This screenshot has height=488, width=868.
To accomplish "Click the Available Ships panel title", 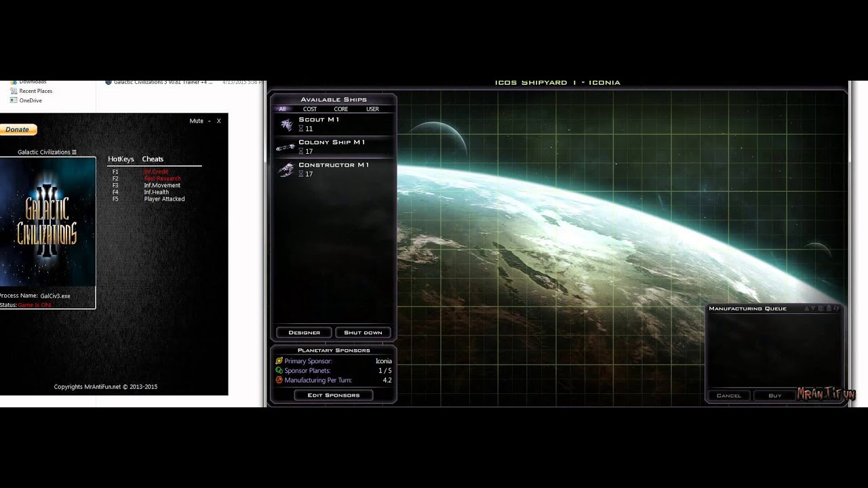I will click(334, 100).
